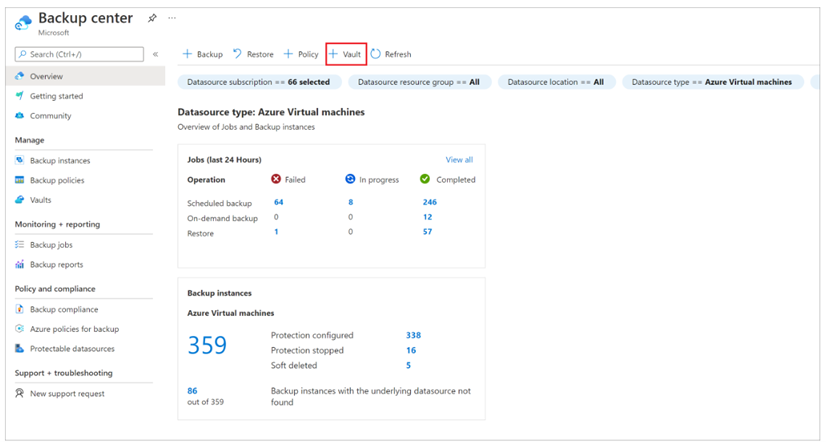Image resolution: width=826 pixels, height=442 pixels.
Task: Open Backup reports icon in sidebar
Action: coord(20,265)
